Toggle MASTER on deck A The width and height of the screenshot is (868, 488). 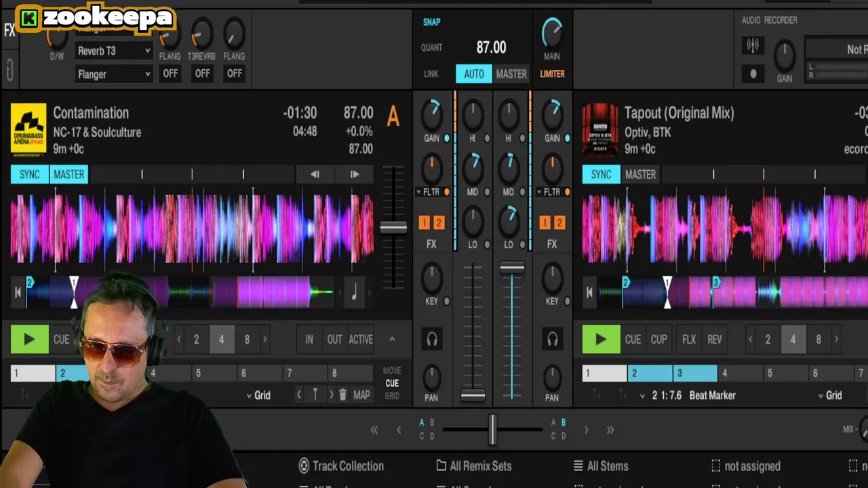point(69,174)
